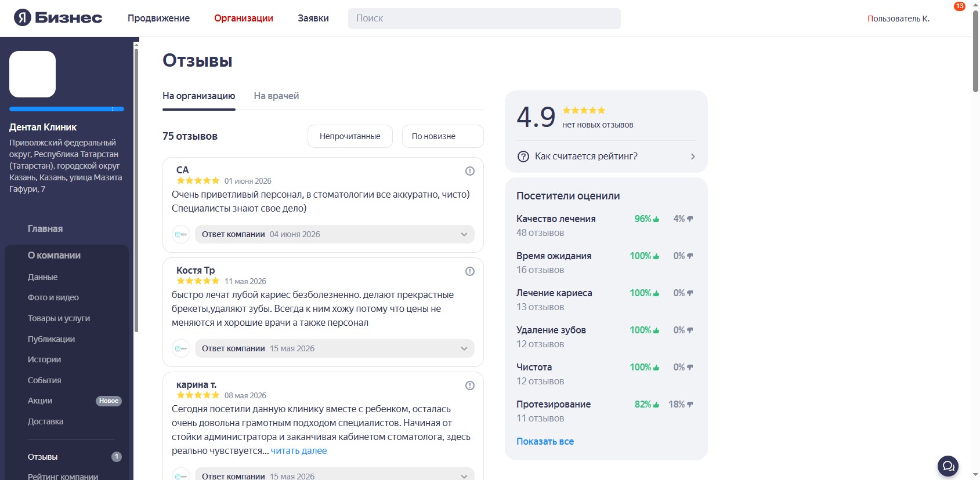Click Протезирование rating row label

554,405
